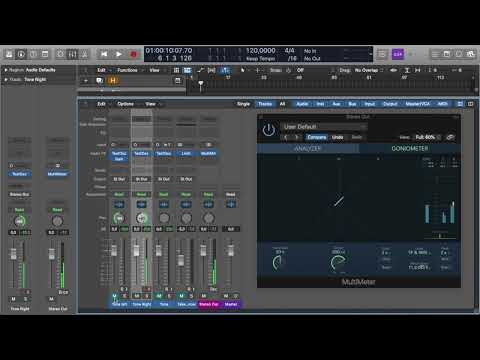
Task: Open the Note Pads icon
Action: point(447,54)
